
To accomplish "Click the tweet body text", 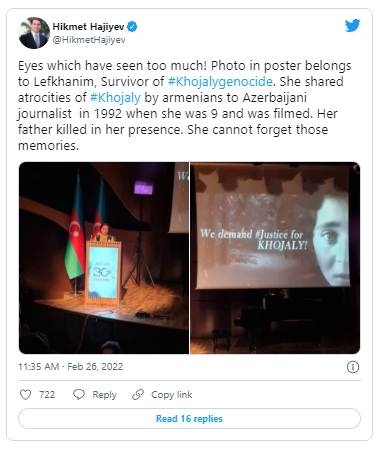I will pos(185,106).
